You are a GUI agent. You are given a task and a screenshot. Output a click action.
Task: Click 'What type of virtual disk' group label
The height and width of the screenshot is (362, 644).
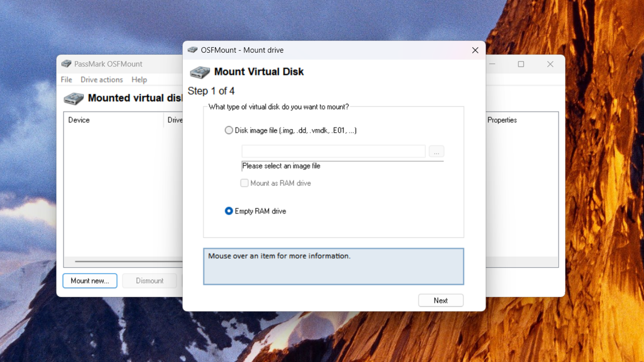pyautogui.click(x=279, y=107)
